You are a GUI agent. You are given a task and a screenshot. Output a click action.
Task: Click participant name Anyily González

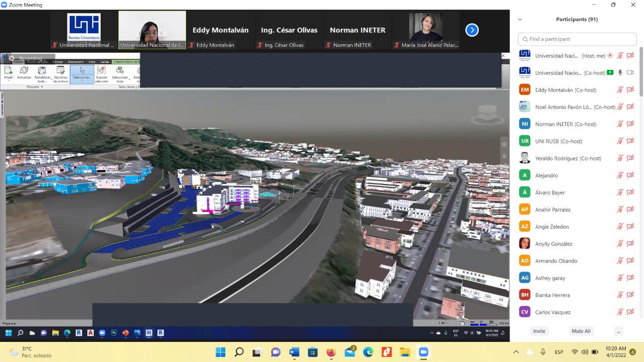tap(553, 244)
